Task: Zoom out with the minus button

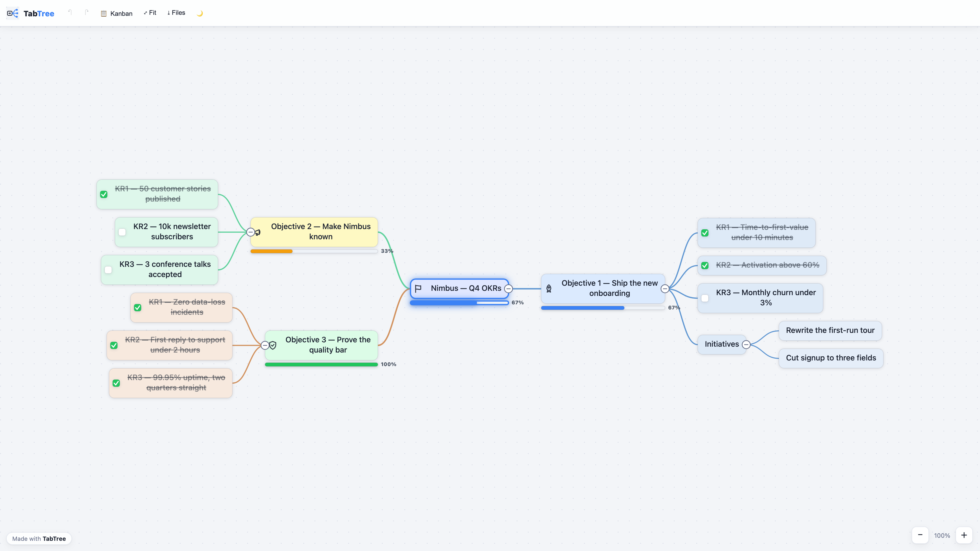Action: point(920,535)
